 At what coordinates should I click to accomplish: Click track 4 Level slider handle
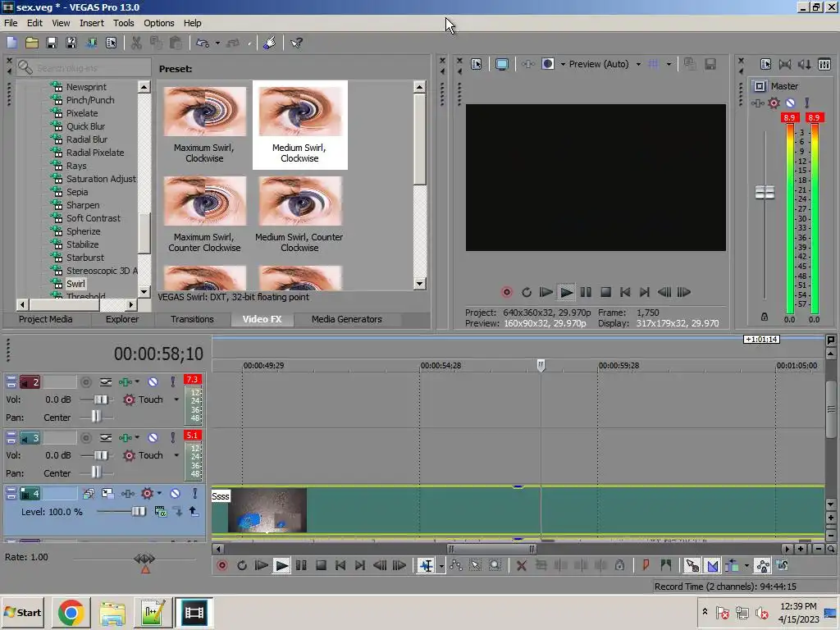pos(139,512)
